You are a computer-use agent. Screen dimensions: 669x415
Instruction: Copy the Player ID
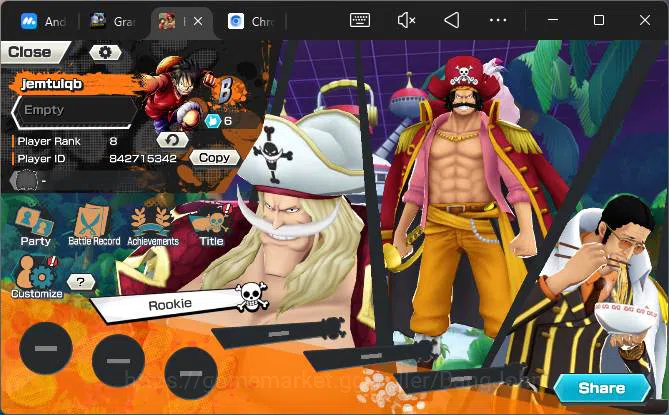(214, 158)
